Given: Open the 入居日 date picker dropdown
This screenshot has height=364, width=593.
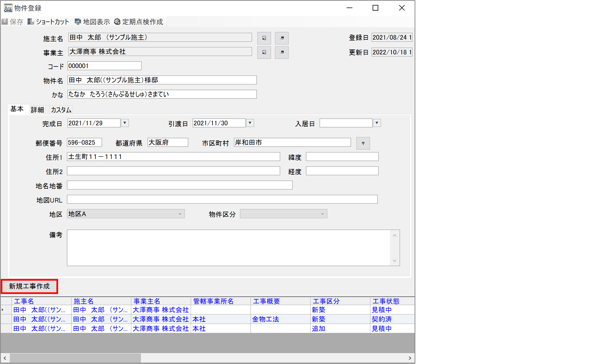Looking at the screenshot, I should [377, 123].
